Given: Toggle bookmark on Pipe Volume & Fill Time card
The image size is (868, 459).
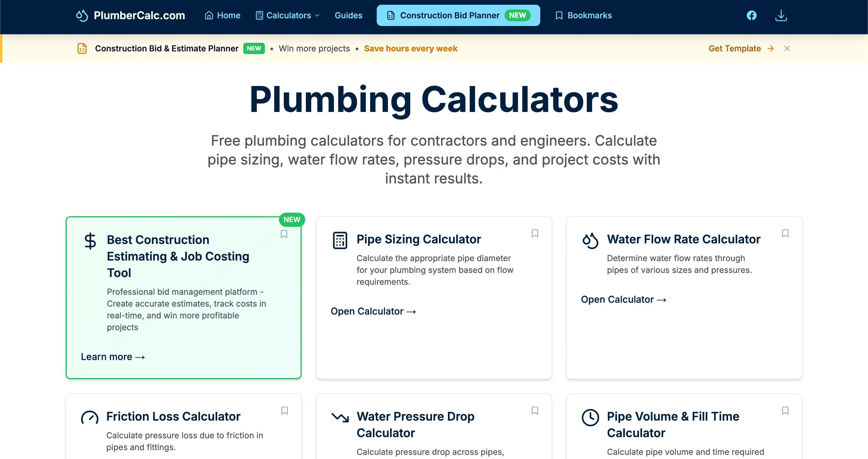Looking at the screenshot, I should (x=785, y=411).
